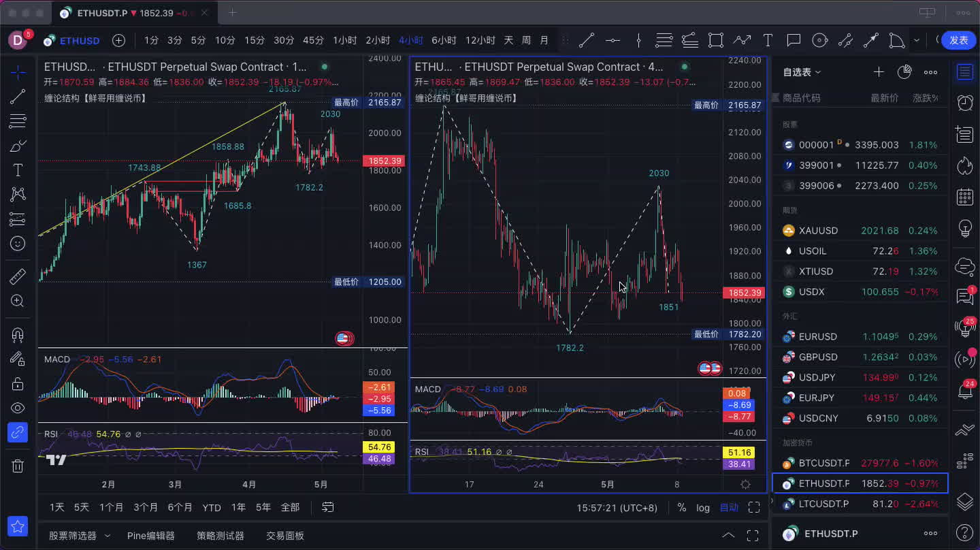980x550 pixels.
Task: Click the blue 发表 publish button
Action: [x=958, y=40]
